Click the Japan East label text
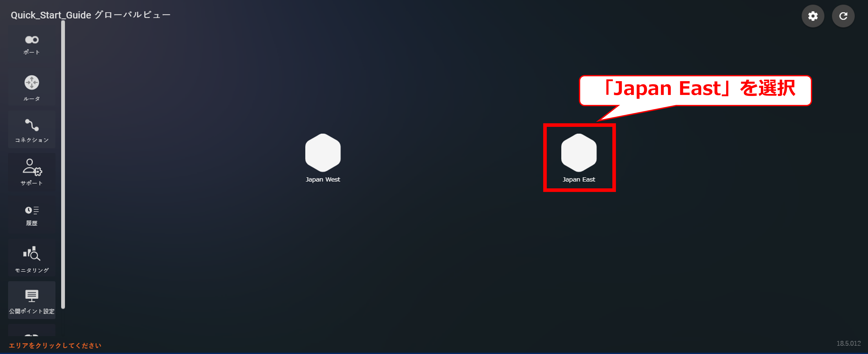 pyautogui.click(x=579, y=179)
